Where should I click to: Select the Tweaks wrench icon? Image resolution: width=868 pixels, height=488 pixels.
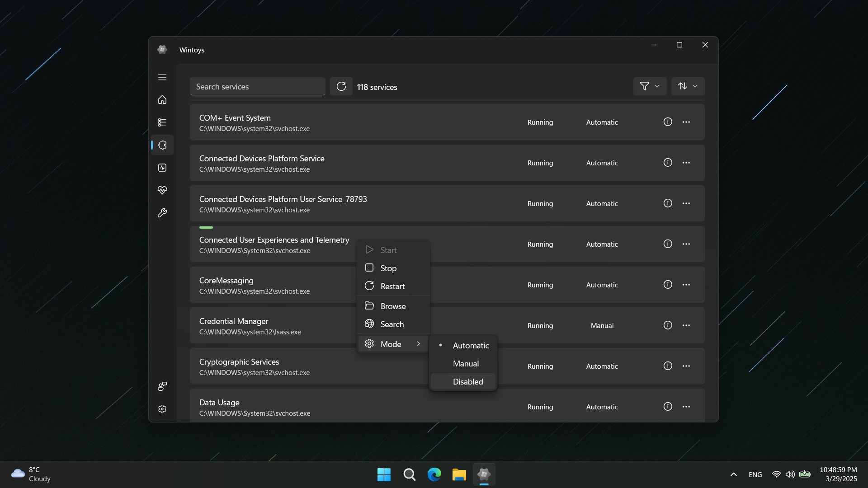pyautogui.click(x=162, y=213)
